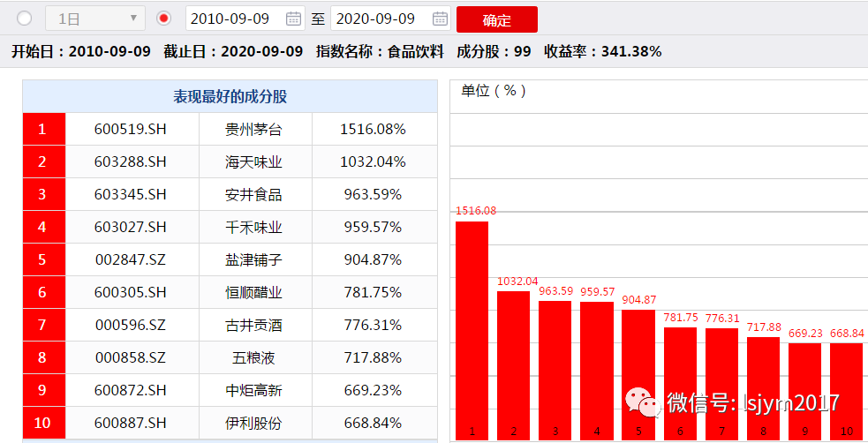Image resolution: width=868 pixels, height=443 pixels.
Task: Select stock name 伊利股份
Action: coord(253,423)
